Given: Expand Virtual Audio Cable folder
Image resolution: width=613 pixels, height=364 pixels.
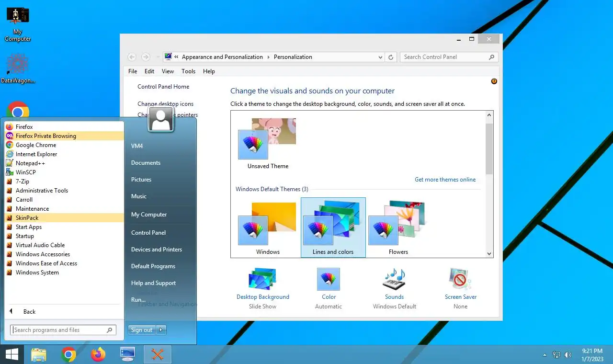Looking at the screenshot, I should pos(64,245).
